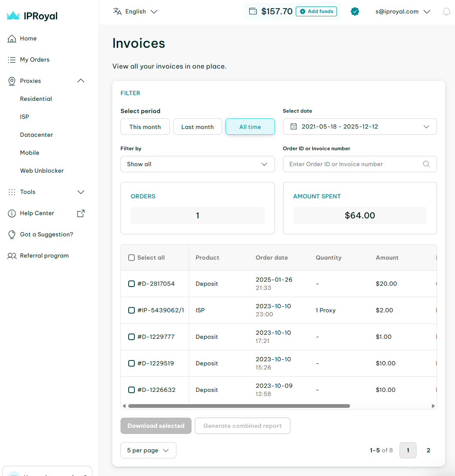The height and width of the screenshot is (476, 455).
Task: Open Help Center external link icon
Action: (81, 213)
